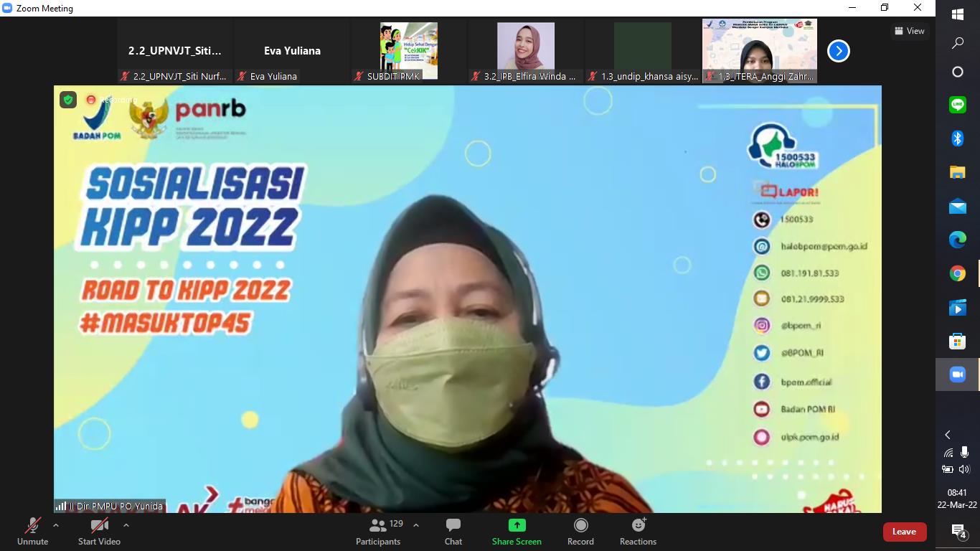This screenshot has height=551, width=980.
Task: Open Windows search in the taskbar
Action: 958,43
